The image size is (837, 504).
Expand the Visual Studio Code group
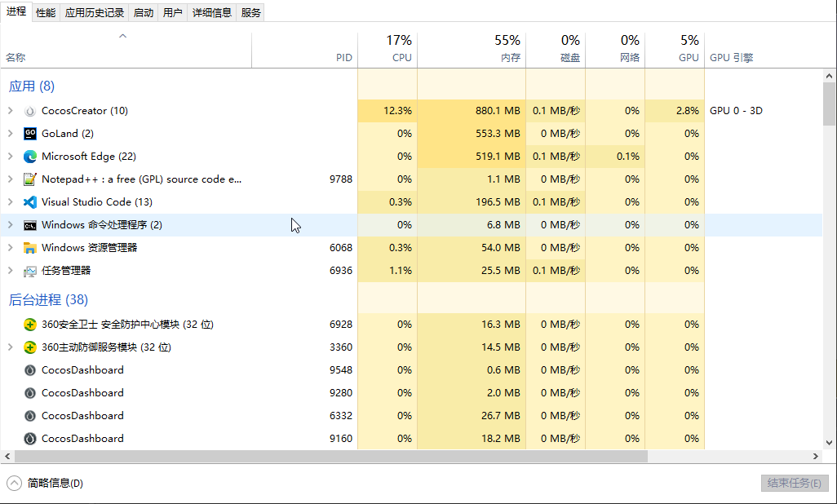[11, 202]
